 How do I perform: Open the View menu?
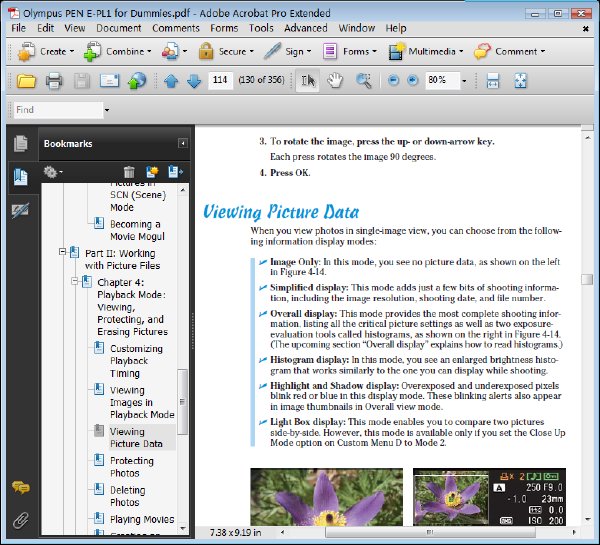tap(75, 28)
